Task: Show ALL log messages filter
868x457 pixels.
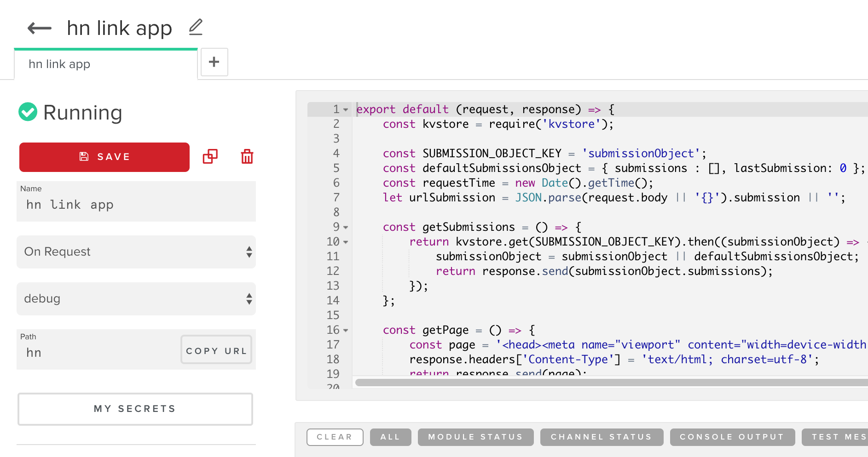Action: click(390, 437)
